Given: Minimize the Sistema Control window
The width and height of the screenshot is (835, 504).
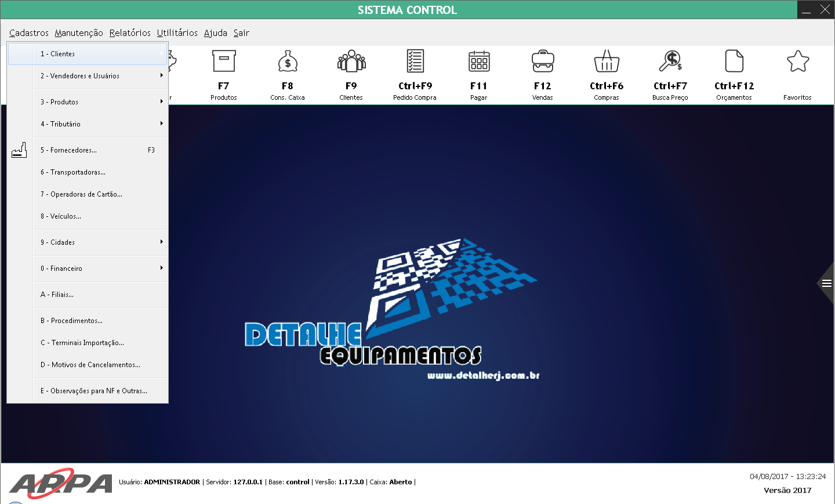Looking at the screenshot, I should click(807, 10).
